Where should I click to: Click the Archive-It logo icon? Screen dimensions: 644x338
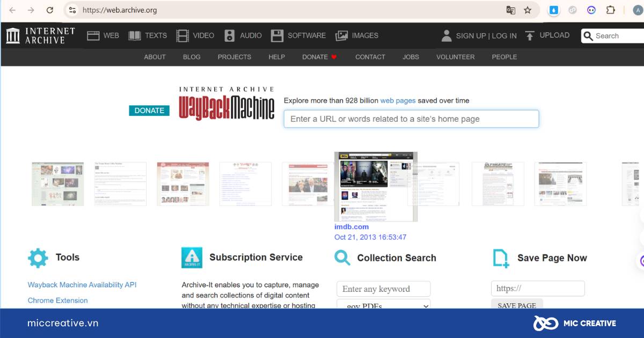[192, 258]
